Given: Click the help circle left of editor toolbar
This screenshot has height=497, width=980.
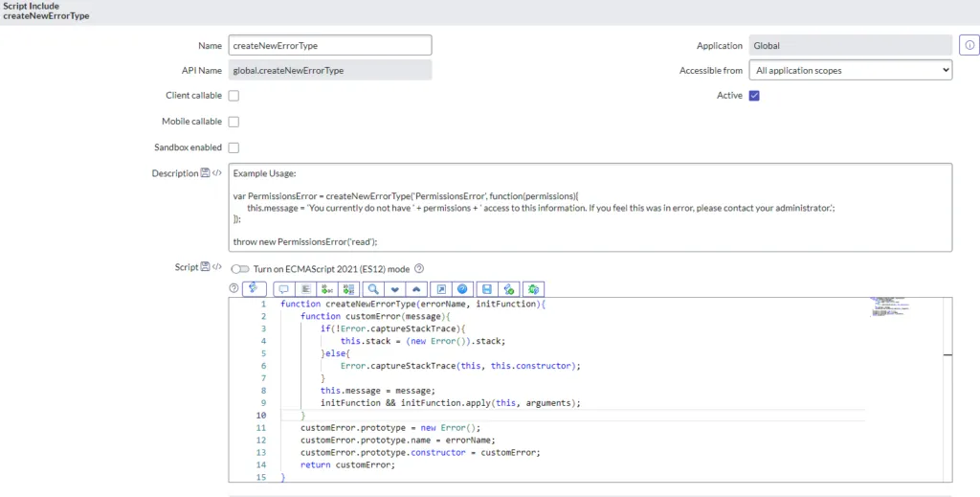Looking at the screenshot, I should (x=234, y=288).
